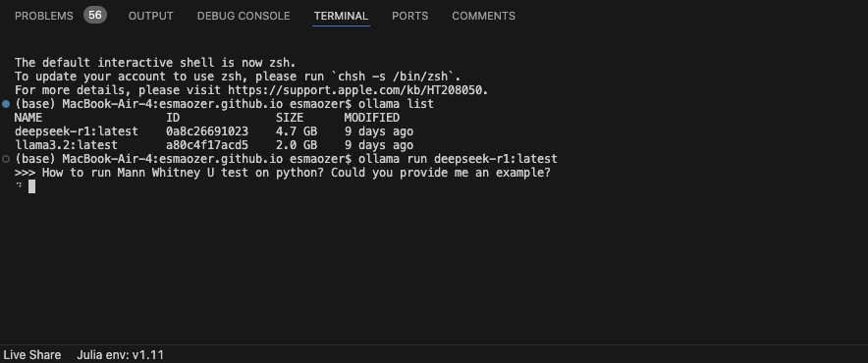The height and width of the screenshot is (363, 868).
Task: Click the terminal cursor block
Action: tap(32, 186)
